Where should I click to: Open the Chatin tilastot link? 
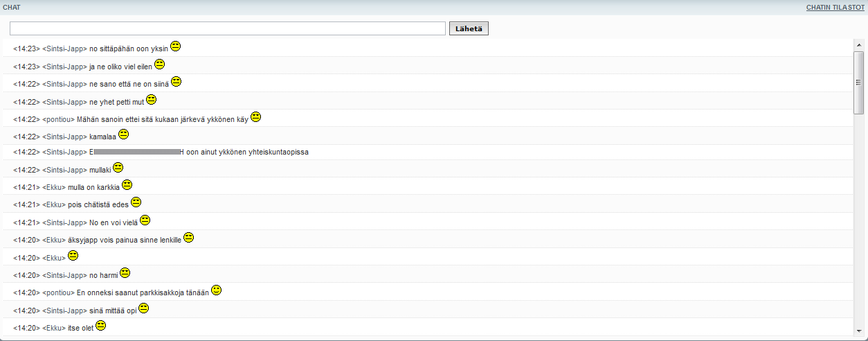point(835,7)
